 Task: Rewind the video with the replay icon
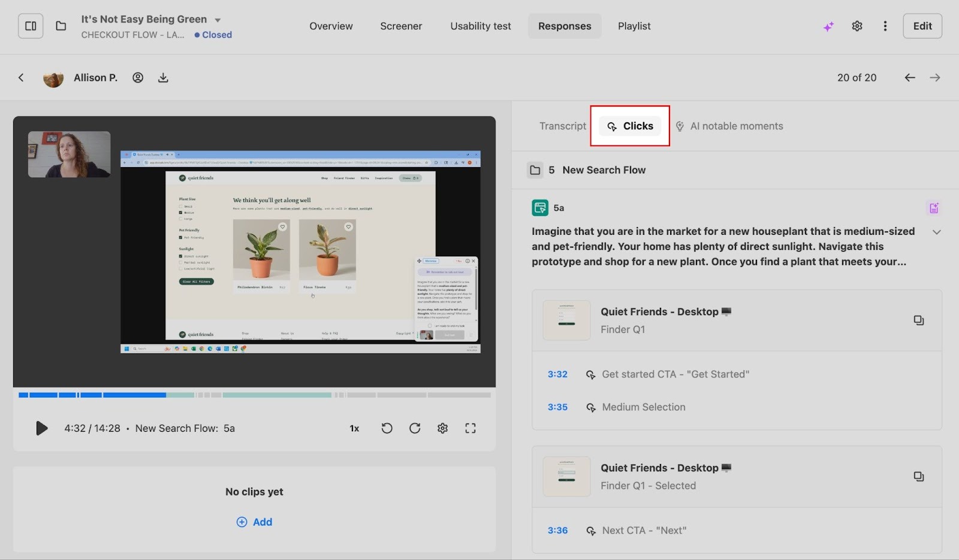tap(387, 428)
